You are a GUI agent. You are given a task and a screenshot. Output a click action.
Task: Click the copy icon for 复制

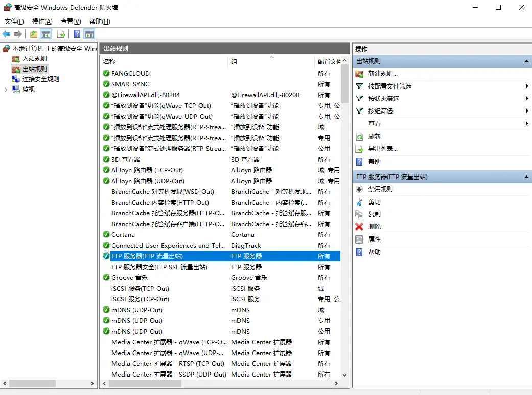(x=359, y=214)
